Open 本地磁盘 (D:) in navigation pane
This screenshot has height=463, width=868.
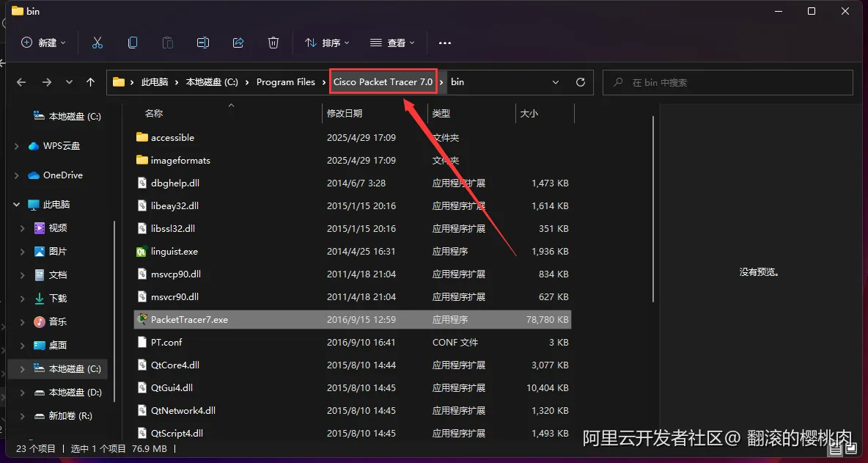pos(75,392)
